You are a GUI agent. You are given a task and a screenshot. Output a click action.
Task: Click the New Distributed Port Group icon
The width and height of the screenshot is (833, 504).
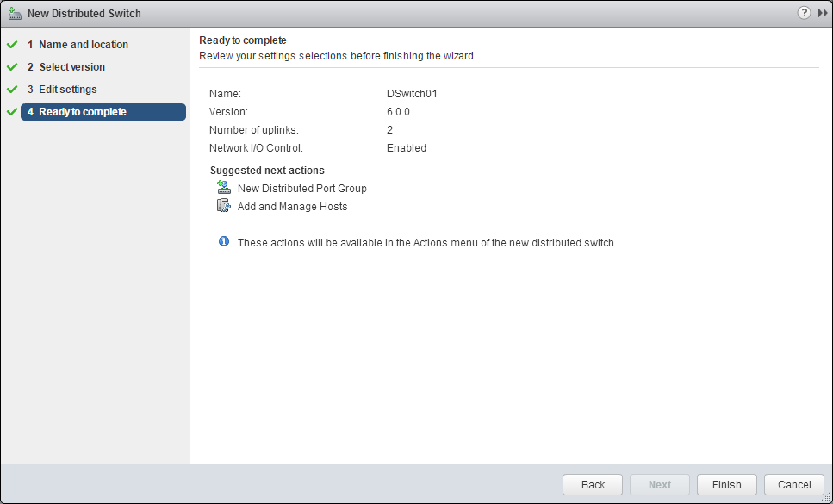[224, 188]
